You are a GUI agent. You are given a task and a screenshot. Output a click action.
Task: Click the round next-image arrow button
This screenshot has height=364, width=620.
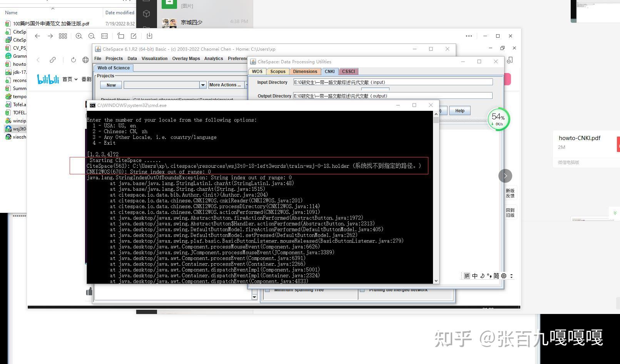[x=505, y=176]
